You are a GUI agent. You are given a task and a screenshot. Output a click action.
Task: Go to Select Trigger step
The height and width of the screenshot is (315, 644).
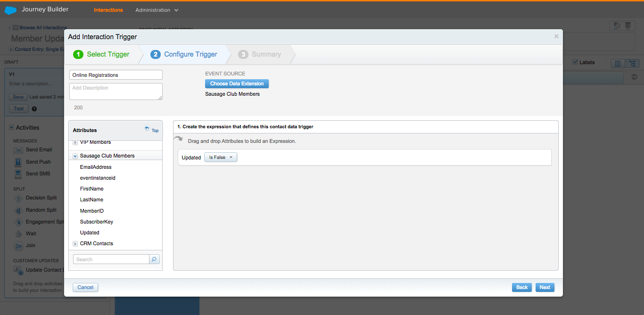(101, 54)
